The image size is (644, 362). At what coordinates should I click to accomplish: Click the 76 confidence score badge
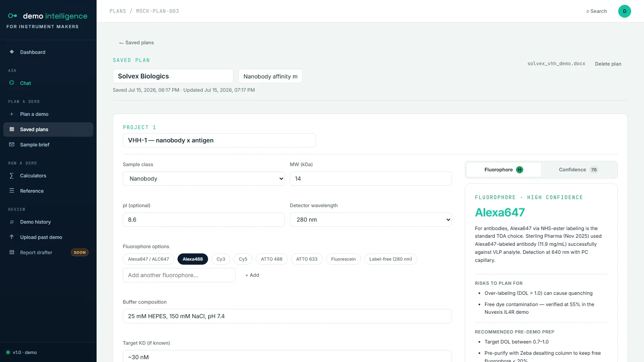click(594, 170)
